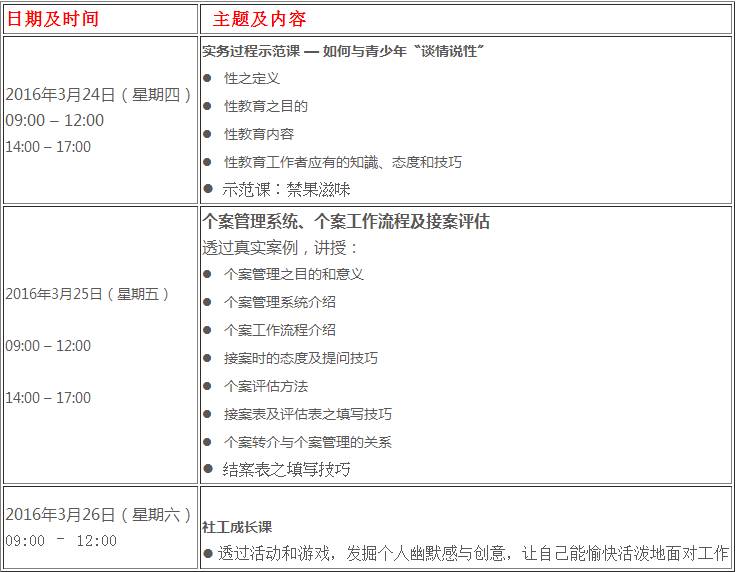Click the title '实务过程示范课 — 如何与青少年"谈情说性"'
Viewport: 736px width, 572px height.
click(344, 51)
